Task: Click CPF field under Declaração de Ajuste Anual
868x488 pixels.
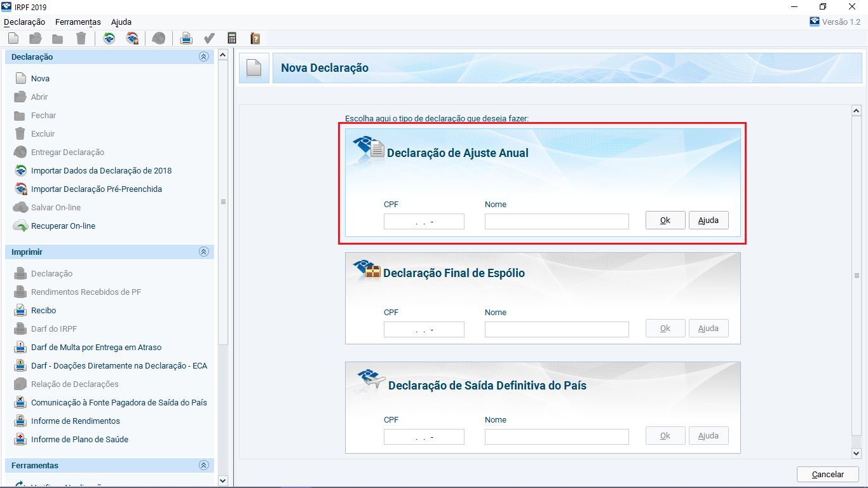Action: click(424, 222)
